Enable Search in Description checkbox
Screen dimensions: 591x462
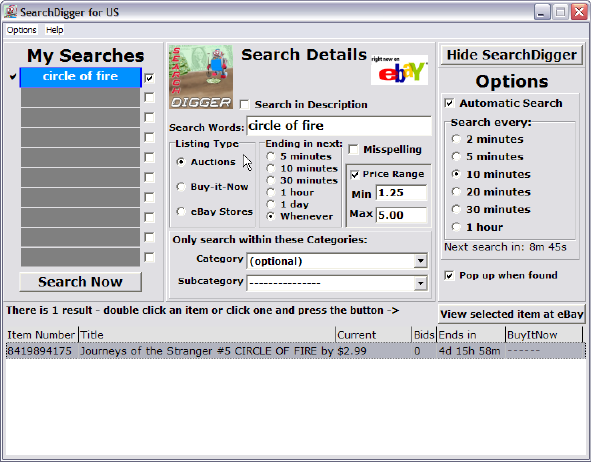pyautogui.click(x=245, y=104)
